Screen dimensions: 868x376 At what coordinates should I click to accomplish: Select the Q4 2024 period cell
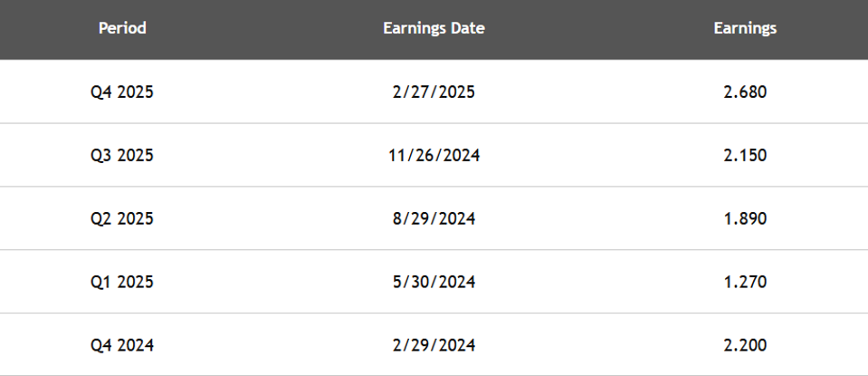click(122, 345)
